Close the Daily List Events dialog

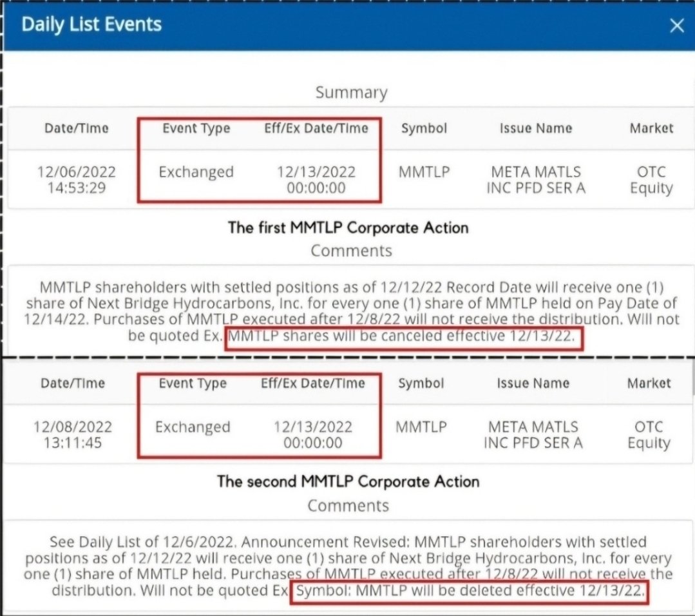click(x=677, y=25)
